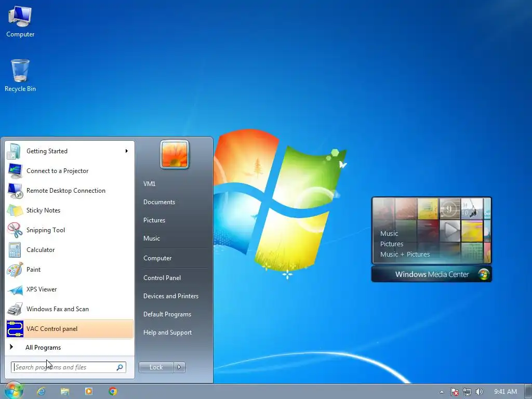Expand the Getting Started submenu arrow
Viewport: 532px width, 399px height.
coord(127,151)
